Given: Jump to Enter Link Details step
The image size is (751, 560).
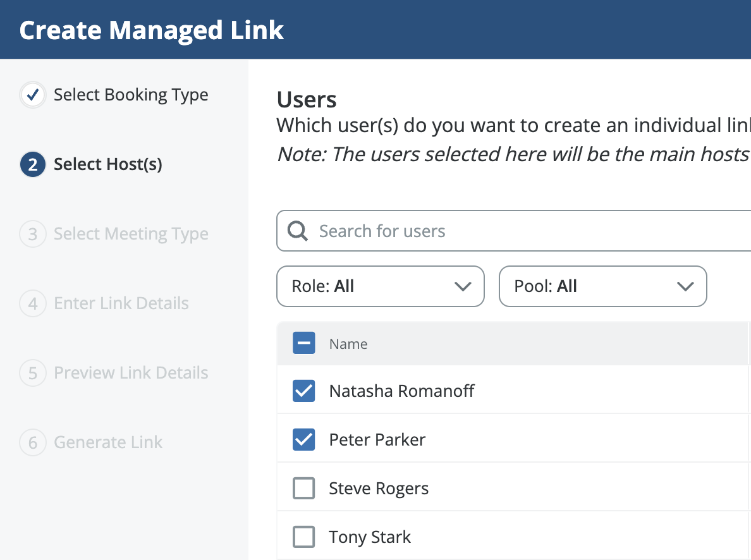Looking at the screenshot, I should [121, 304].
